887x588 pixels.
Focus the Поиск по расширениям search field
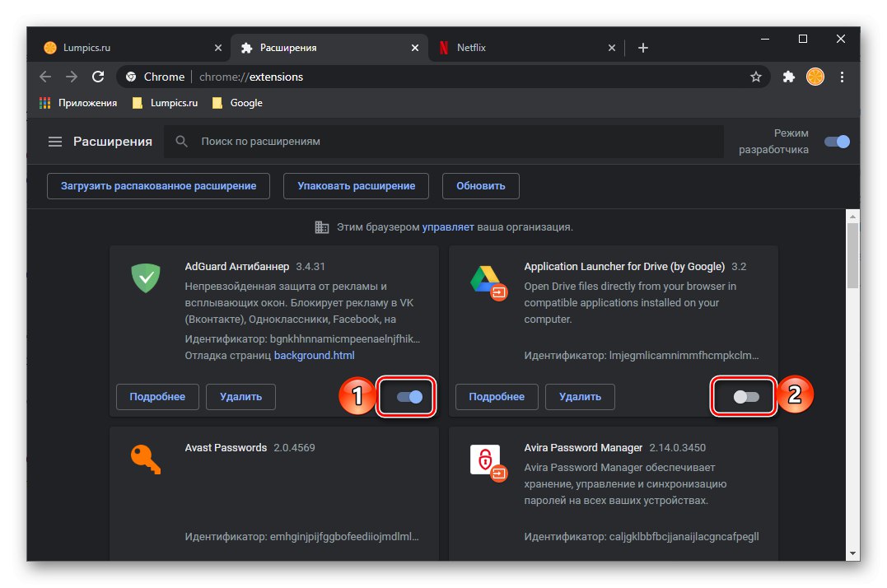(444, 142)
